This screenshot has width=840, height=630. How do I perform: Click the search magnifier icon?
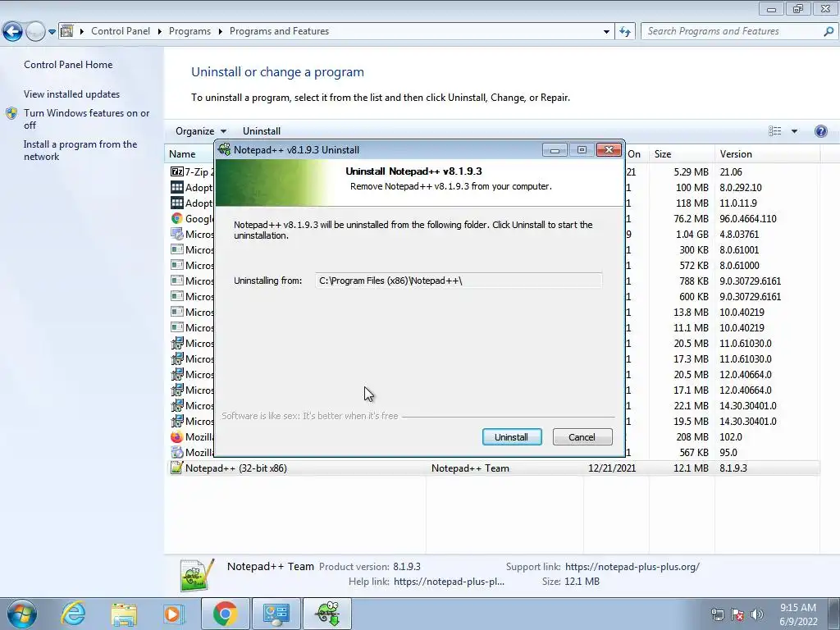coord(829,32)
